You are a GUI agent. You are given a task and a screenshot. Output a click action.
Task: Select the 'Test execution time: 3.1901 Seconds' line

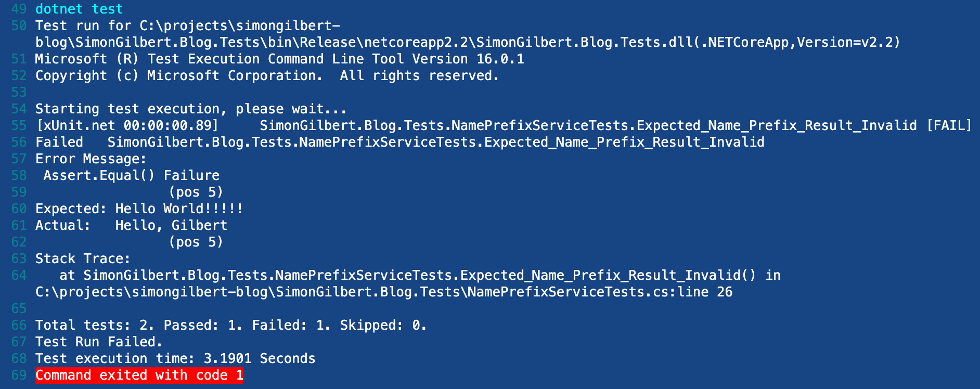[175, 358]
